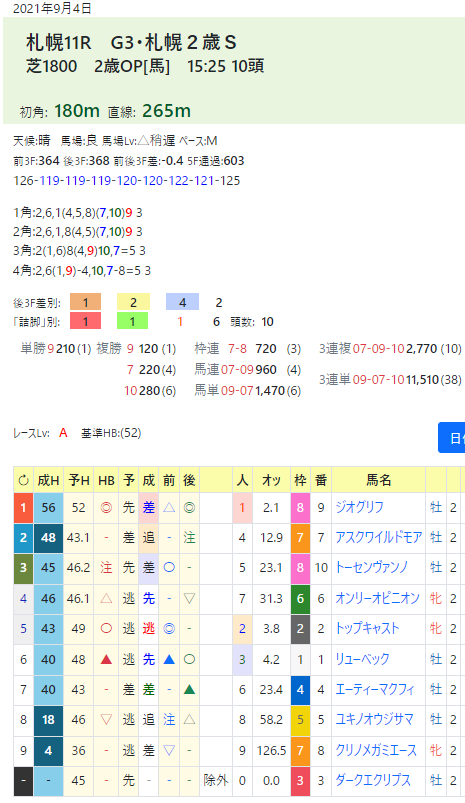Click pink frame number 8 for ジオグリフ
Viewport: 465px width, 803px height.
(300, 508)
